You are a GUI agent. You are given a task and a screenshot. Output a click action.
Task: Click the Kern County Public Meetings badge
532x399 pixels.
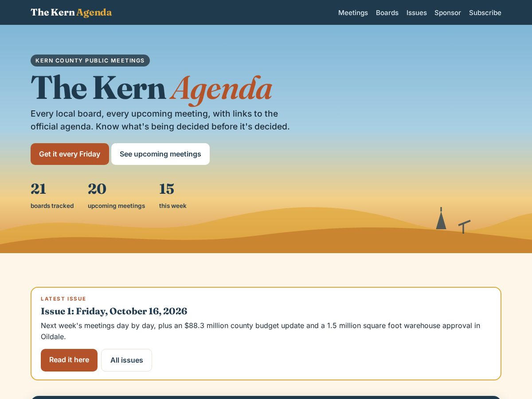pyautogui.click(x=90, y=60)
